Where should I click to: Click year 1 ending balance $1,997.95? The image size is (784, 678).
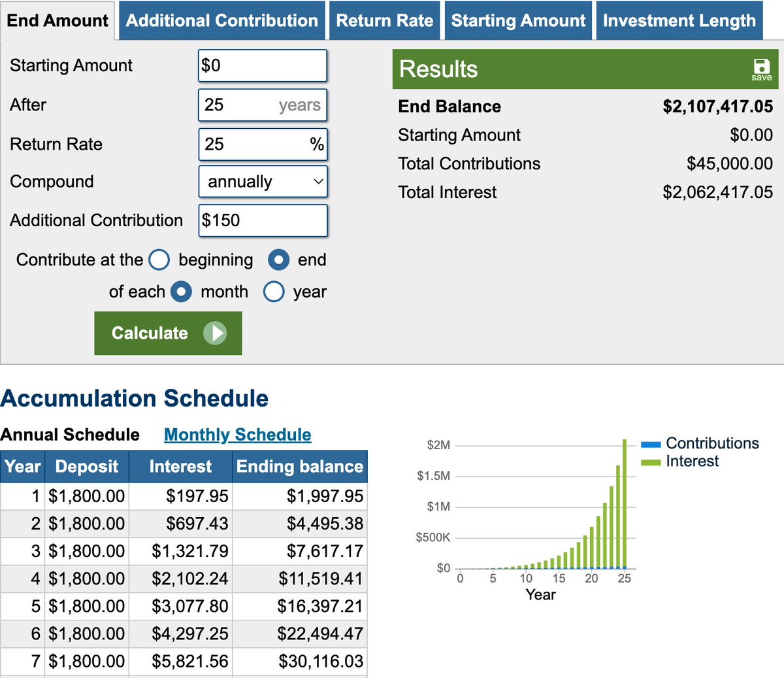click(x=325, y=496)
